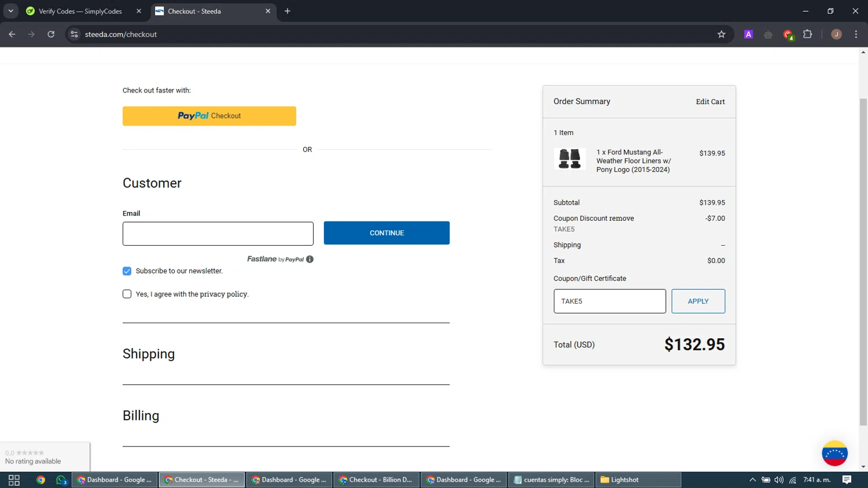Screen dimensions: 868x488
Task: Open the Extensions puzzle icon
Action: (x=807, y=34)
